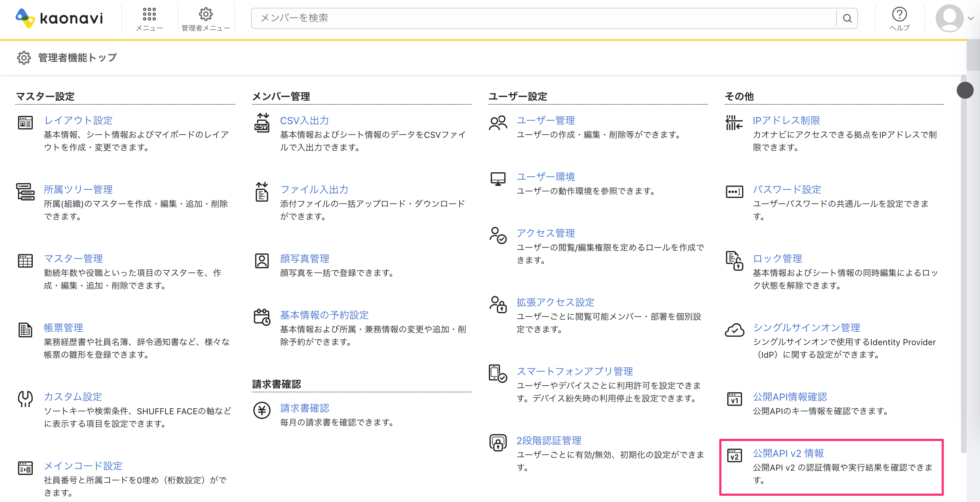Open the メニュー grid menu

pyautogui.click(x=149, y=19)
